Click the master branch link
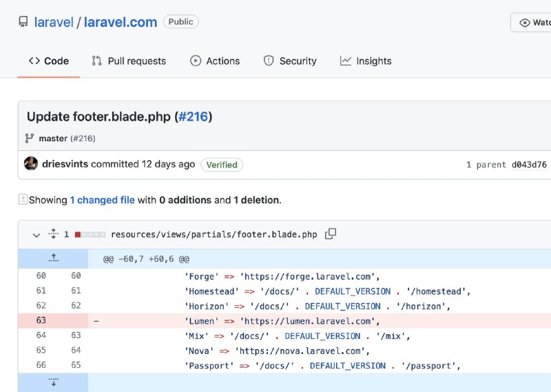The image size is (551, 392). click(53, 138)
